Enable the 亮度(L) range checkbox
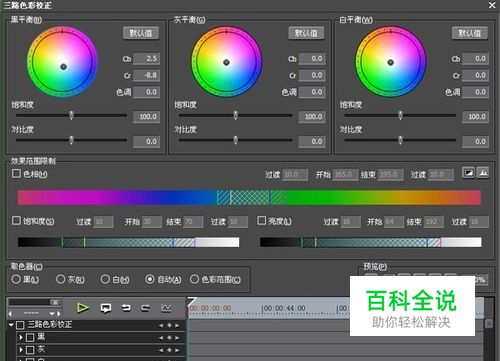Image resolution: width=500 pixels, height=361 pixels. click(262, 220)
